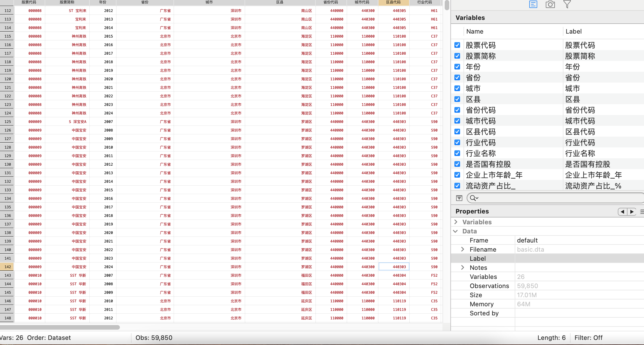Open the Properties/Variables panel icon
Viewport: 644px width, 345px height.
[533, 4]
